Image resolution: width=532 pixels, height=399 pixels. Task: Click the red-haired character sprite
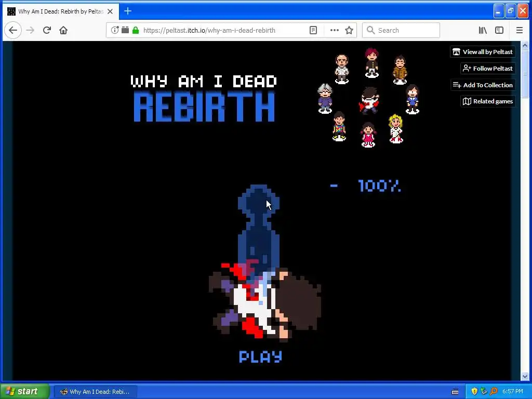coord(372,63)
